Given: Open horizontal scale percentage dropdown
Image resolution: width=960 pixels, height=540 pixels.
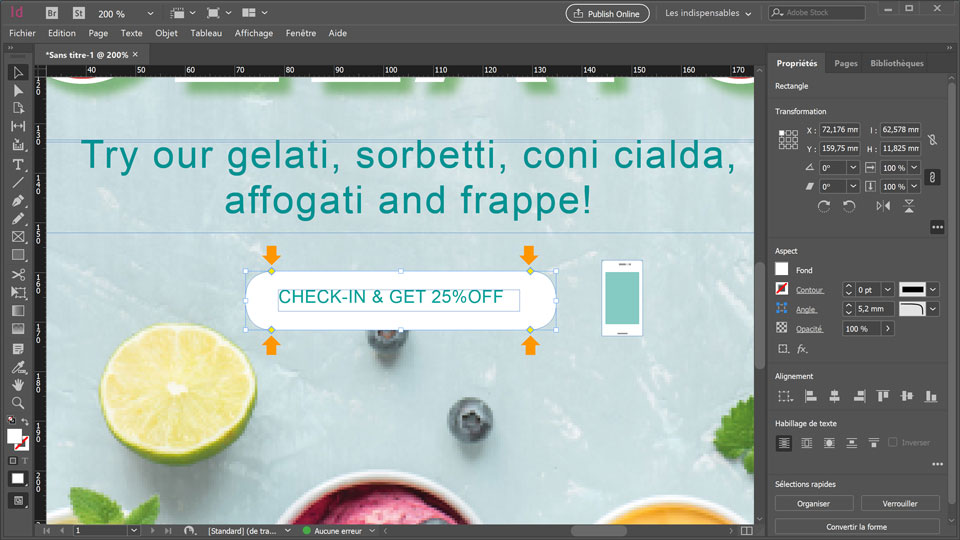Looking at the screenshot, I should (914, 167).
